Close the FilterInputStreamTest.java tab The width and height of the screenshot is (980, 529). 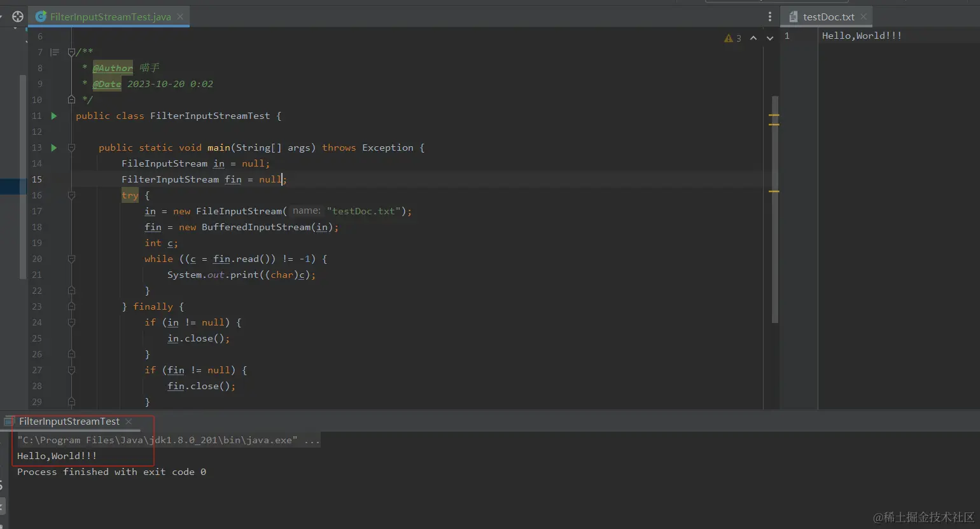coord(180,17)
